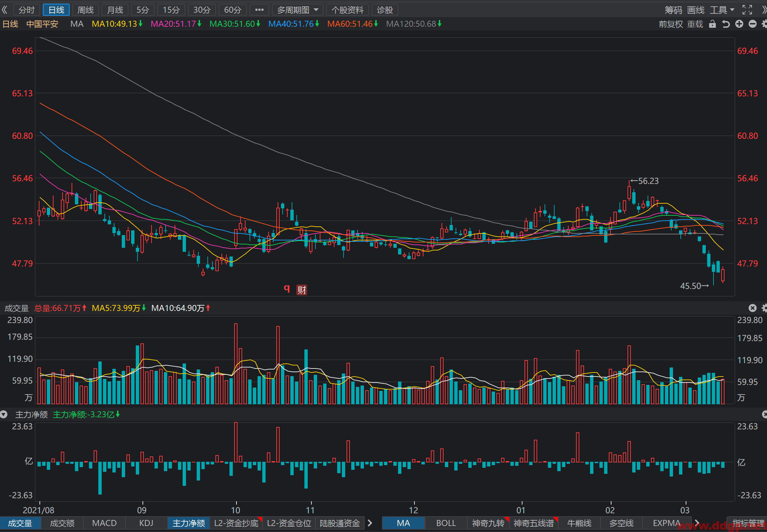
Task: Select the 多空线 overlay tab
Action: [x=621, y=523]
